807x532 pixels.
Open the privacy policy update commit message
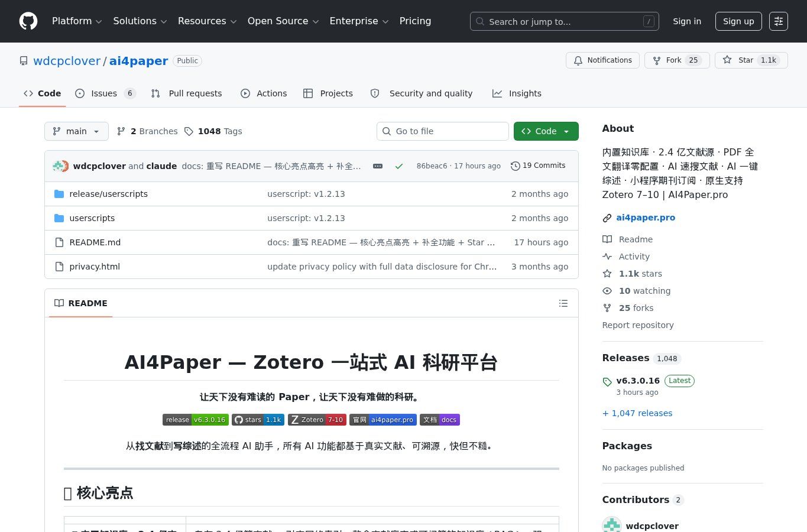pyautogui.click(x=382, y=267)
